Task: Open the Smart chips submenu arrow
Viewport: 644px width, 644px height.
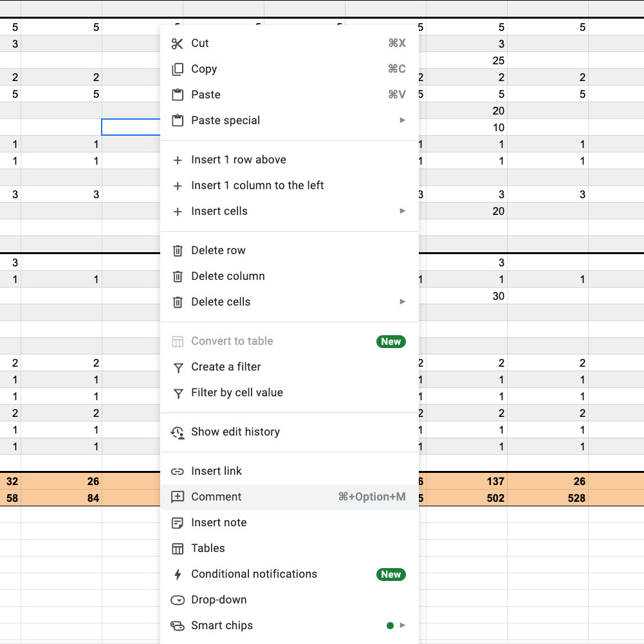Action: pyautogui.click(x=402, y=625)
